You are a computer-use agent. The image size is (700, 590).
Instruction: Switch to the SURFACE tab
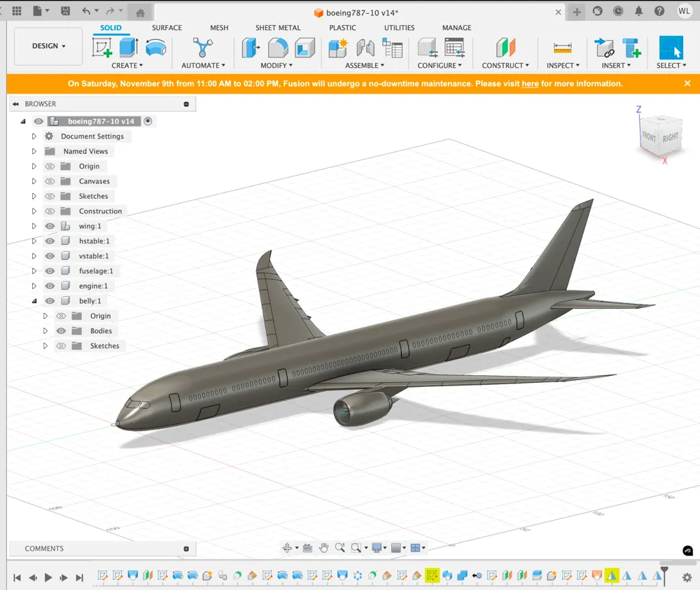167,27
